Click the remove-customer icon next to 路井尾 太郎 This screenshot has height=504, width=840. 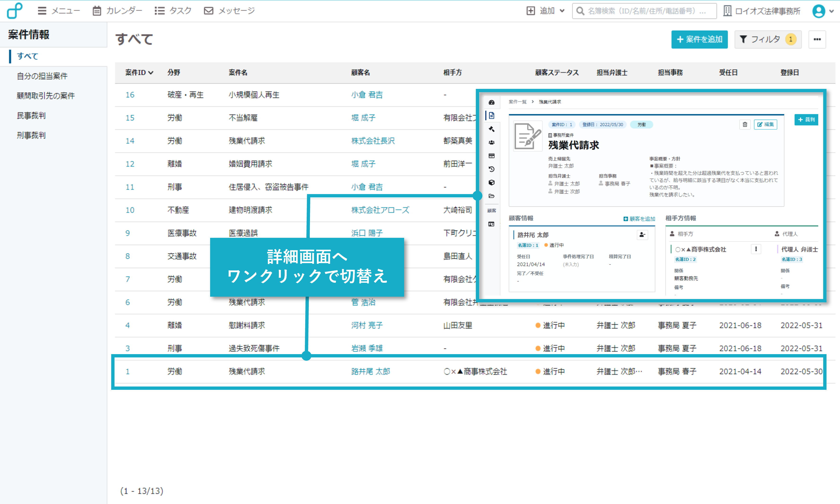[642, 235]
